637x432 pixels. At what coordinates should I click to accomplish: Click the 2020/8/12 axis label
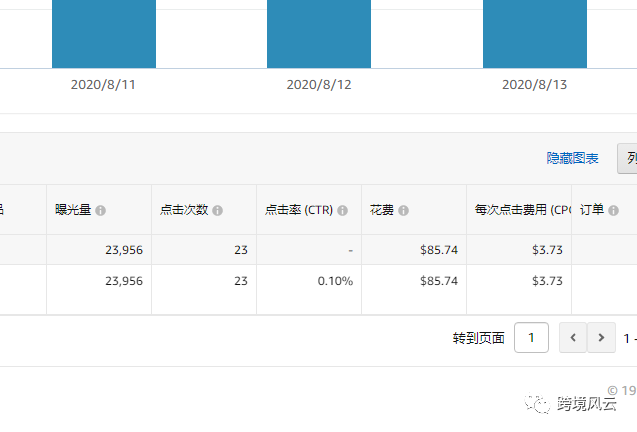pyautogui.click(x=319, y=85)
